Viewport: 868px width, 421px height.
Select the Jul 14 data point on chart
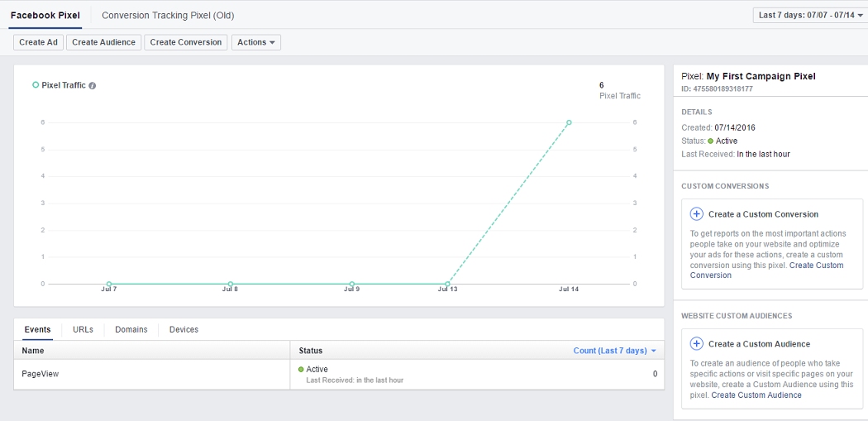569,122
